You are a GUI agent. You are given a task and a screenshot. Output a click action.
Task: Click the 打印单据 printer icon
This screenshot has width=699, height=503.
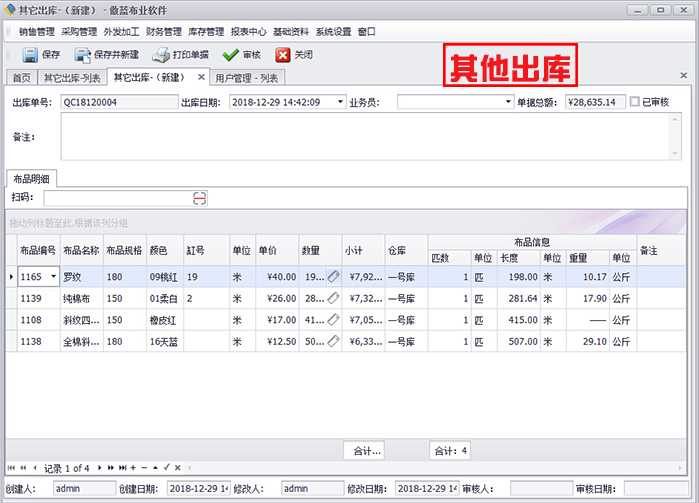160,56
